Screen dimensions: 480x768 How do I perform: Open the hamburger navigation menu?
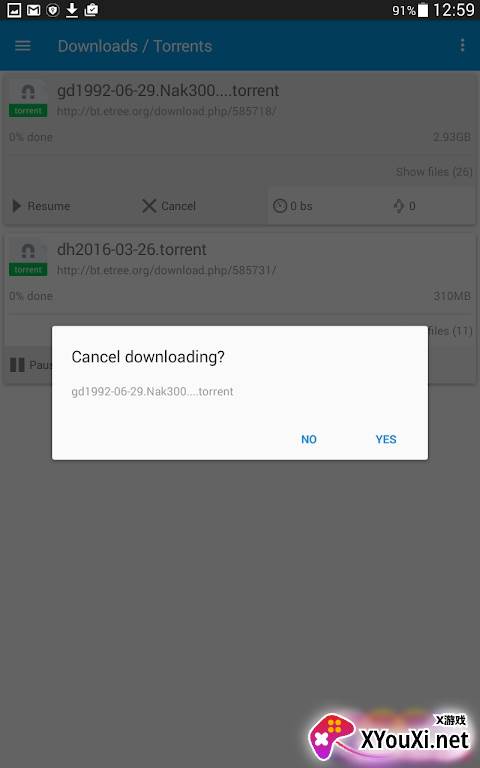[23, 46]
